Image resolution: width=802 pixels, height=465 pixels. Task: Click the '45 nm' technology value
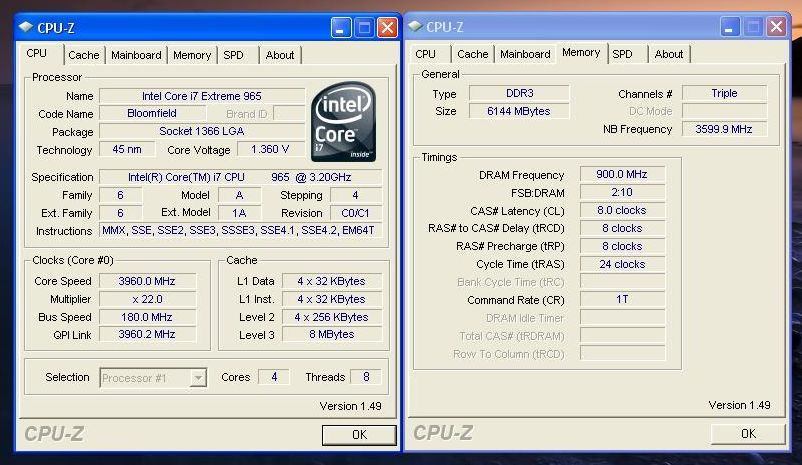pos(127,149)
